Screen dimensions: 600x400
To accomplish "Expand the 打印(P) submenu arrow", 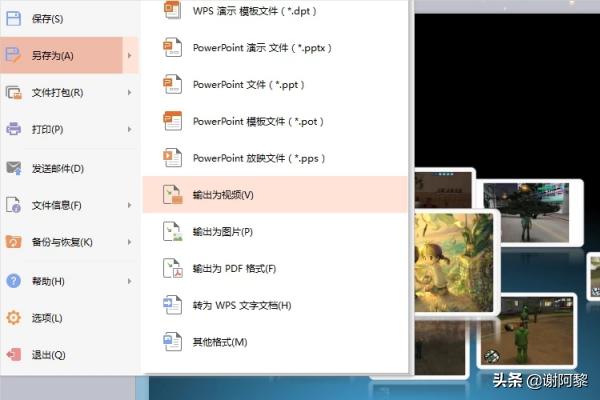I will click(130, 129).
